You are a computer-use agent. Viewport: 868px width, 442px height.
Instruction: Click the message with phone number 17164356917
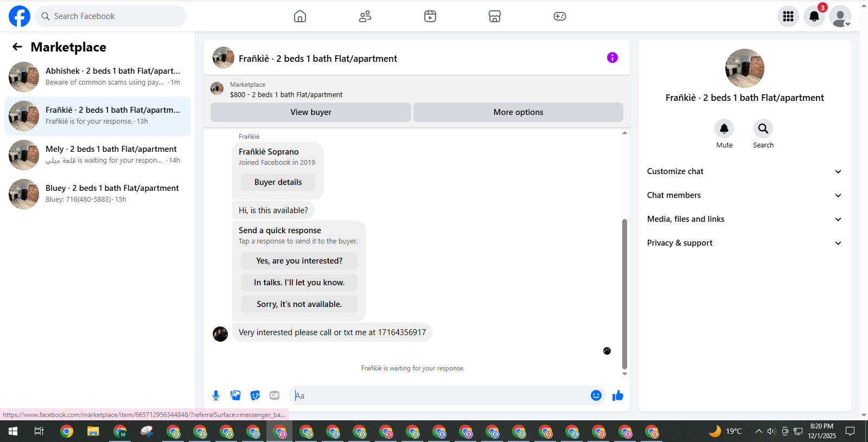tap(332, 332)
